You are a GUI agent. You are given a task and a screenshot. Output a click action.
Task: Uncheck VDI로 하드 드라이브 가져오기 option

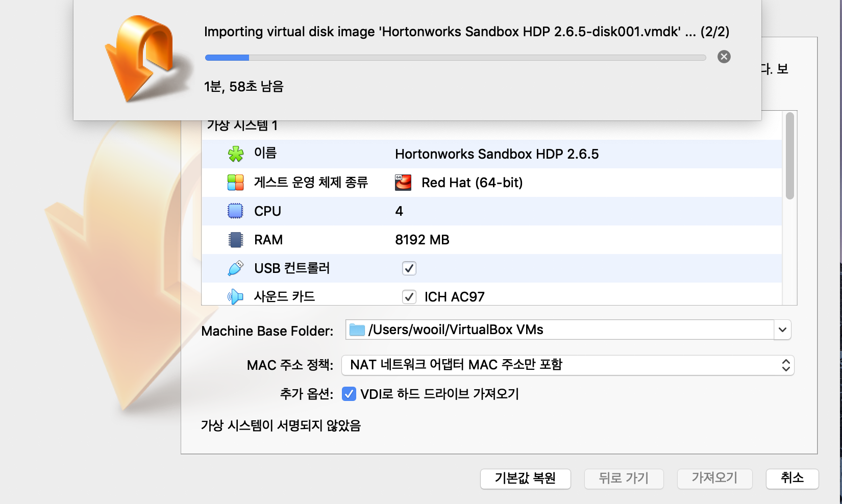click(x=349, y=394)
